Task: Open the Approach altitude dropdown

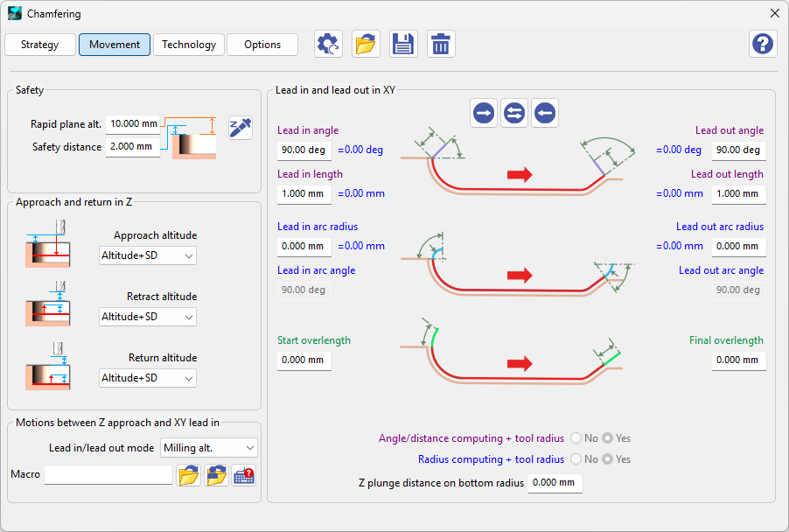Action: click(x=147, y=255)
